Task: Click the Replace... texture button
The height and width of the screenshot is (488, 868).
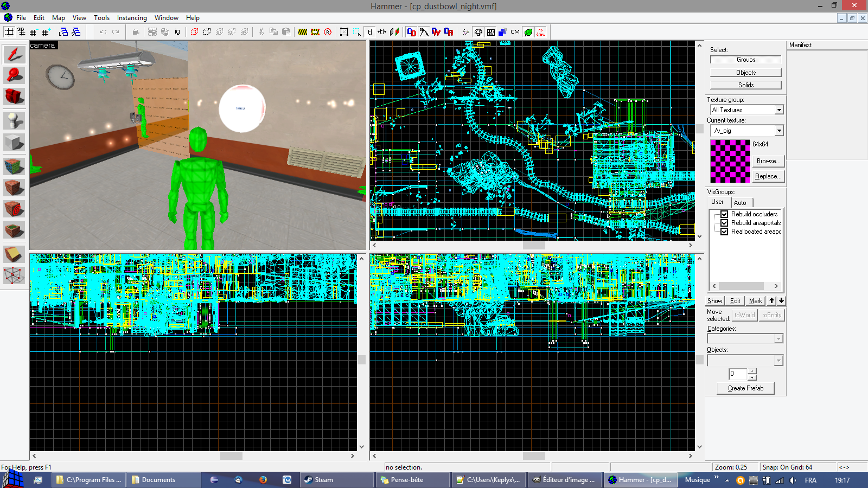Action: pyautogui.click(x=768, y=176)
